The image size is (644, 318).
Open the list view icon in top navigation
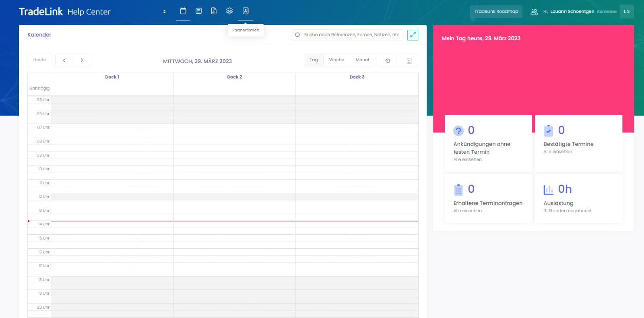coord(198,11)
